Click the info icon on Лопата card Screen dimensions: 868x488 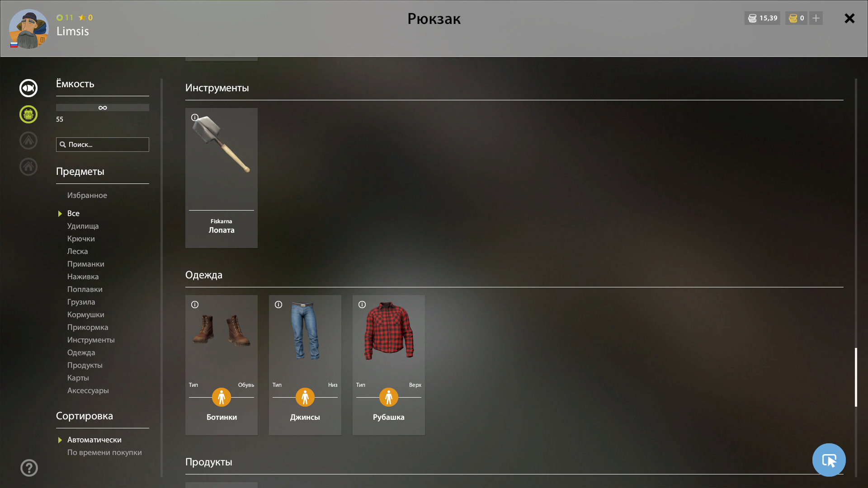click(195, 117)
